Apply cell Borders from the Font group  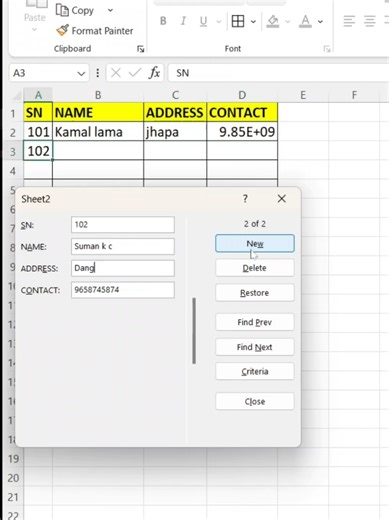click(238, 21)
